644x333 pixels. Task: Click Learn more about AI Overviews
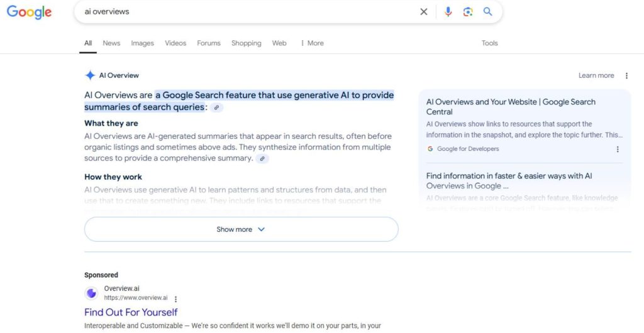[596, 75]
